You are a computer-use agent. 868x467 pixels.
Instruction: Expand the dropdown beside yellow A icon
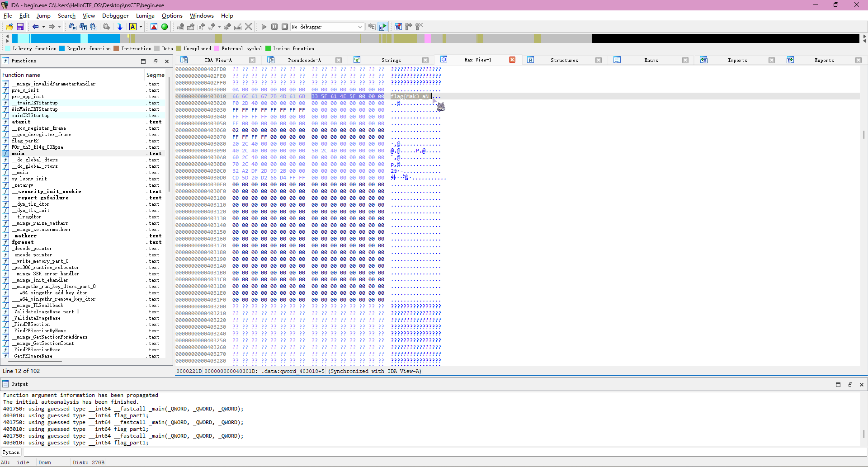(141, 27)
